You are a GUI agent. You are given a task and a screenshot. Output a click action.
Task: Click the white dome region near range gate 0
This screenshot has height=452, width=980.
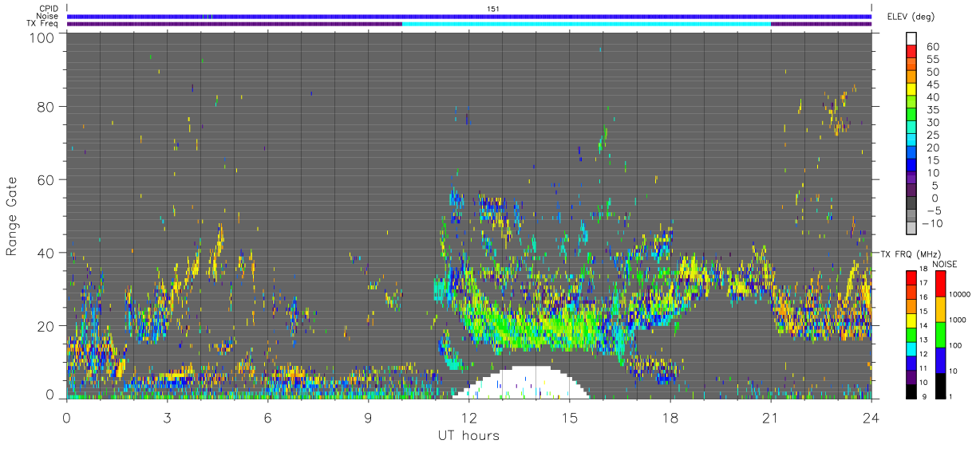pos(522,384)
